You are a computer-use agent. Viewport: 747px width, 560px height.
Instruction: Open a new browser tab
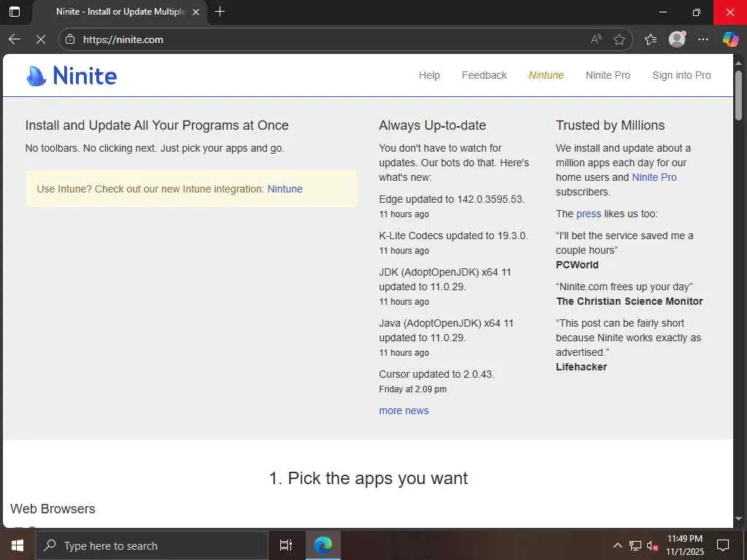[x=220, y=12]
